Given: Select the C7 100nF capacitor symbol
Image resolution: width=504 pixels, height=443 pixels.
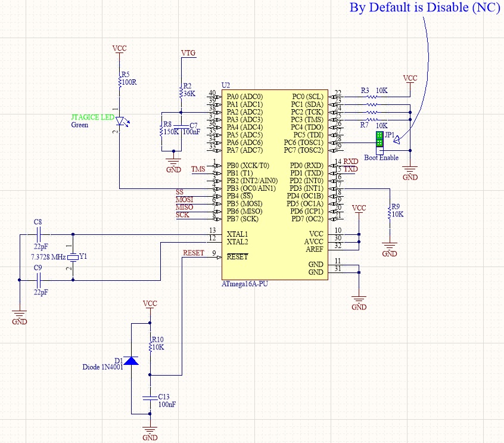Looking at the screenshot, I should [x=181, y=126].
